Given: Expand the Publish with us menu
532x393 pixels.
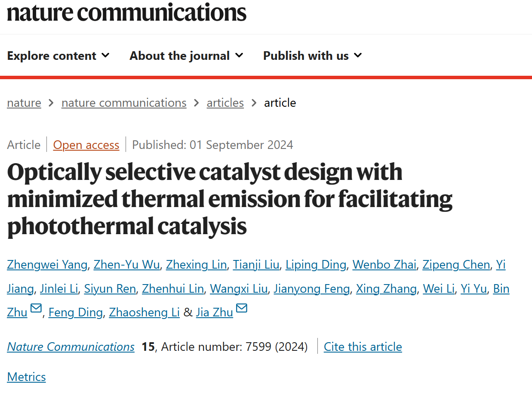Looking at the screenshot, I should pos(313,56).
